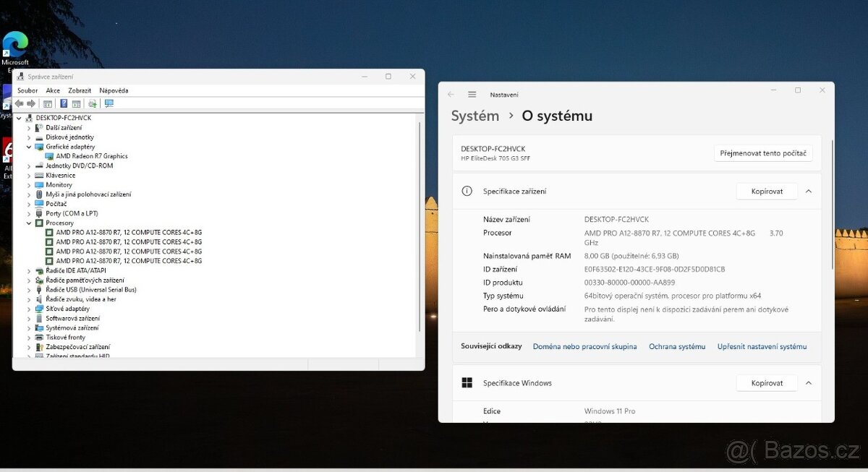Click the Windows 11 Pro edition text

610,411
